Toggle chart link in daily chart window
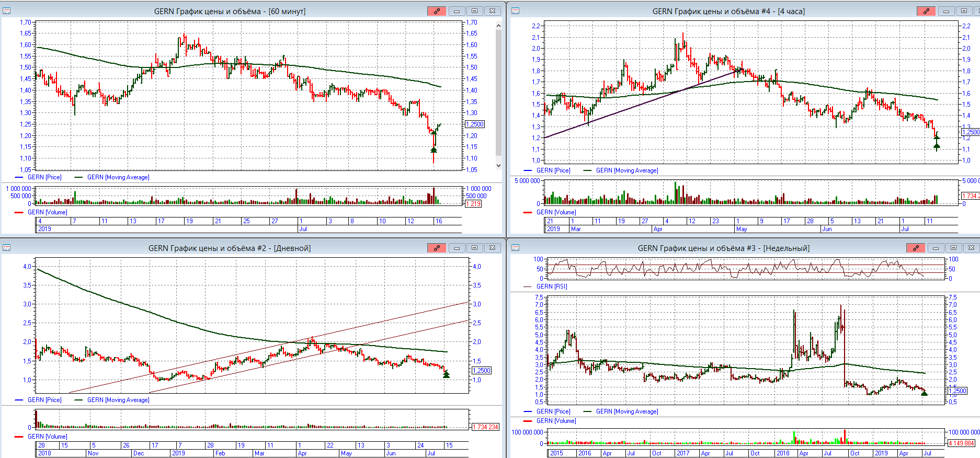The image size is (980, 458). 436,248
